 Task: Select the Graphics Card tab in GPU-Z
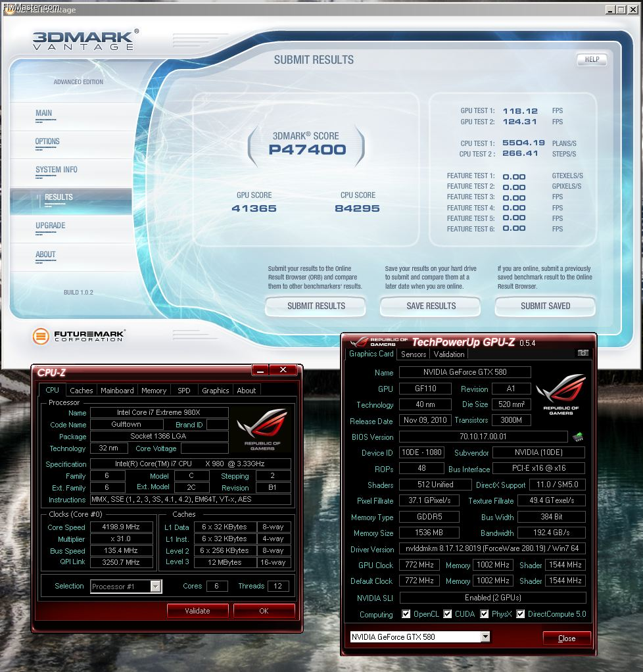pos(371,354)
